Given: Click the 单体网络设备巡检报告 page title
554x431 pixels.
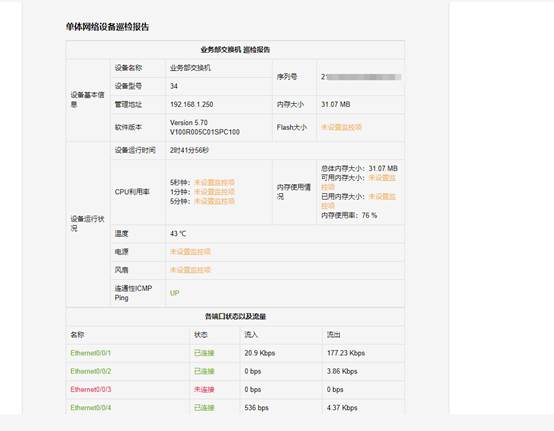Looking at the screenshot, I should (x=107, y=27).
